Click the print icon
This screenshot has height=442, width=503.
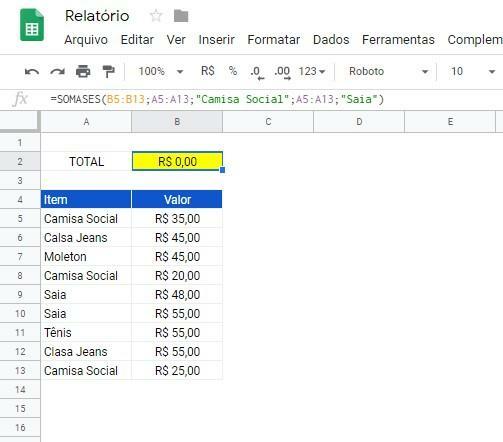83,71
